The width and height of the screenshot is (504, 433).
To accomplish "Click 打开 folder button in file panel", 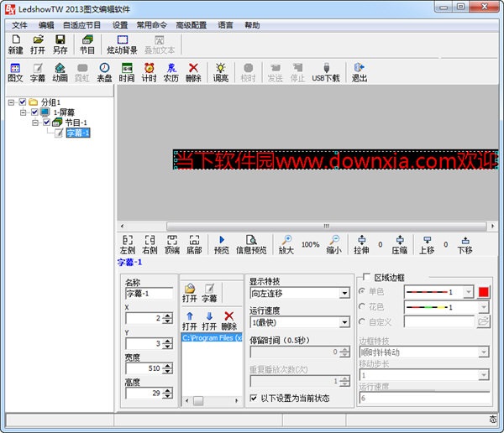I will [x=190, y=293].
